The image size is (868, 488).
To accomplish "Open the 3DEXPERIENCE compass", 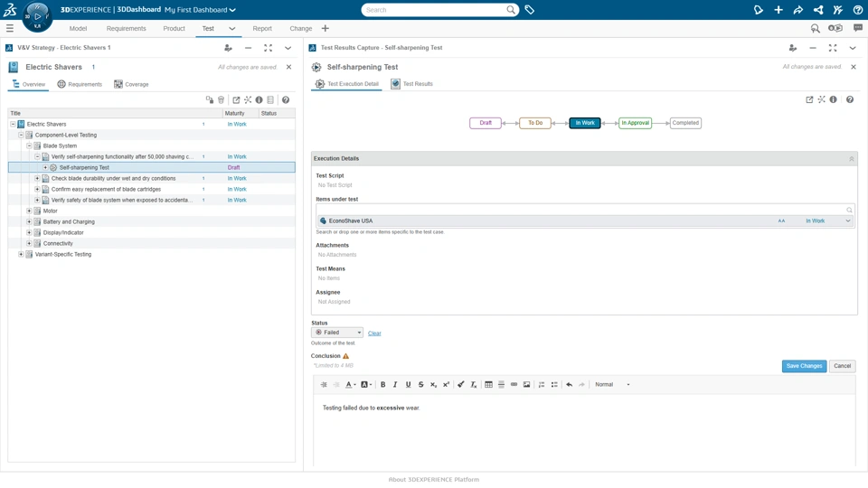I will [37, 16].
